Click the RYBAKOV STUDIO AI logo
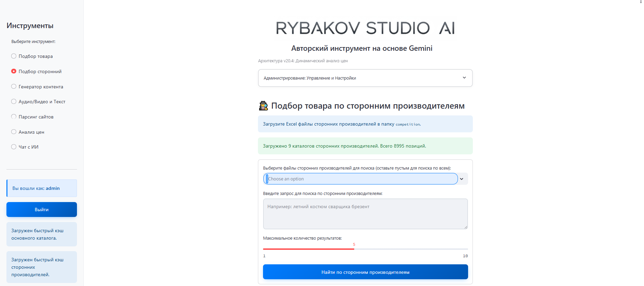 click(x=365, y=28)
